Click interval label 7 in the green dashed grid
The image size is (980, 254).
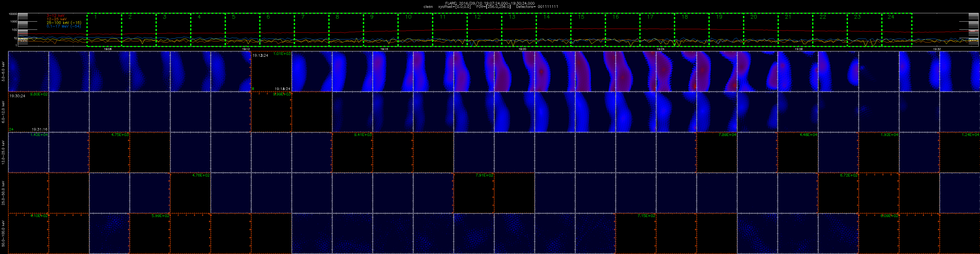[x=303, y=17]
